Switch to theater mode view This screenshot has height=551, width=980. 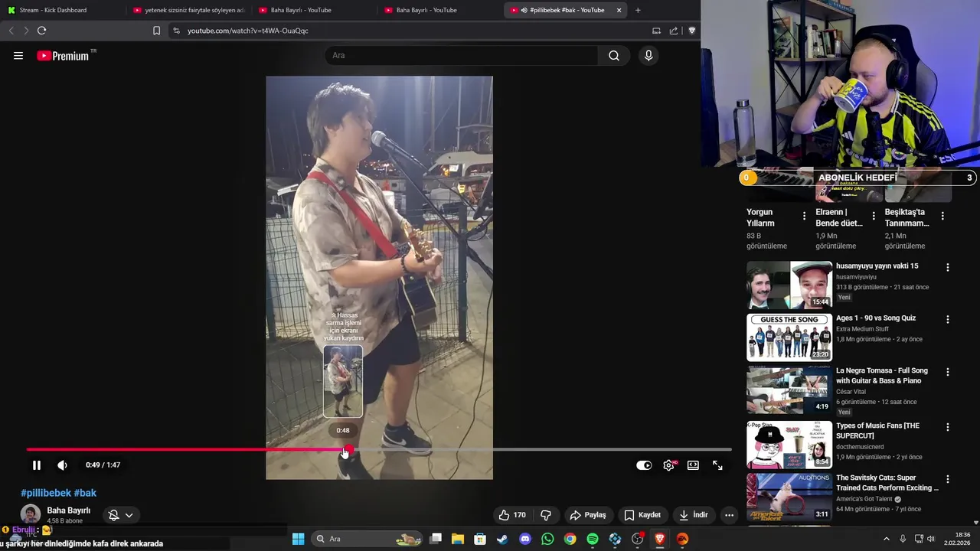pos(693,465)
